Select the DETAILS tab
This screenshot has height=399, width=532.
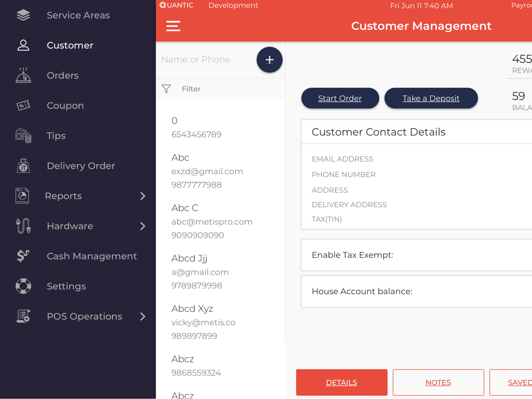[x=341, y=382]
